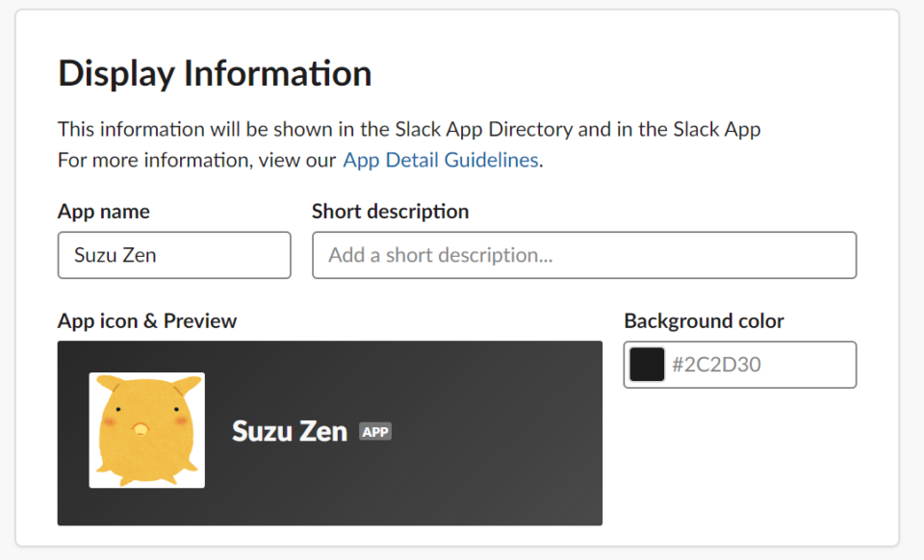Click the app icon inside the dark preview banner
Screen dimensions: 924x560
(x=146, y=429)
